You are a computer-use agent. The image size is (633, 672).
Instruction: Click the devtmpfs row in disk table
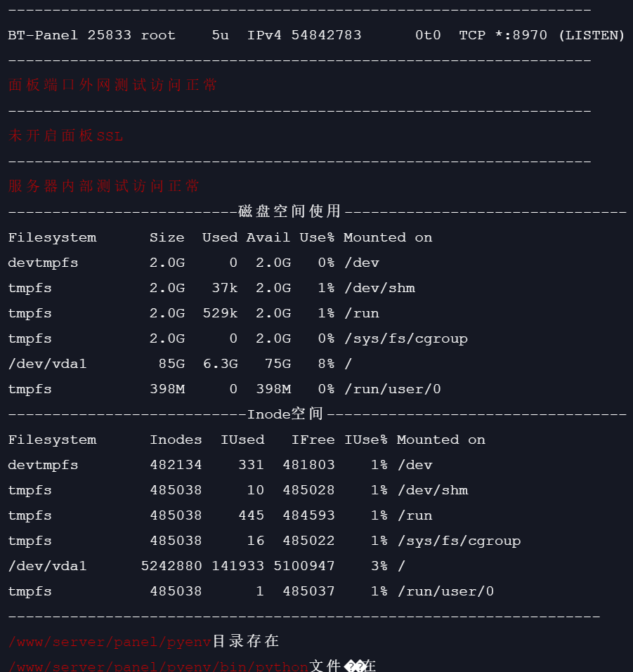pyautogui.click(x=193, y=263)
